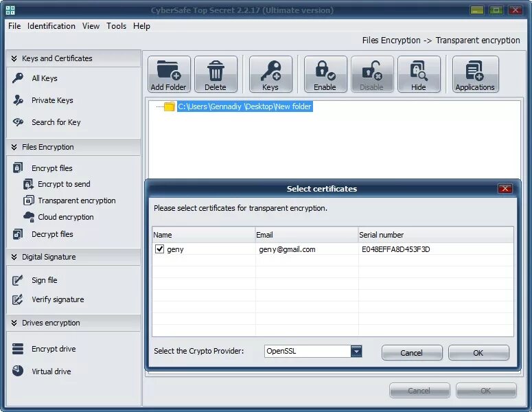
Task: Open Sign file option
Action: click(45, 280)
